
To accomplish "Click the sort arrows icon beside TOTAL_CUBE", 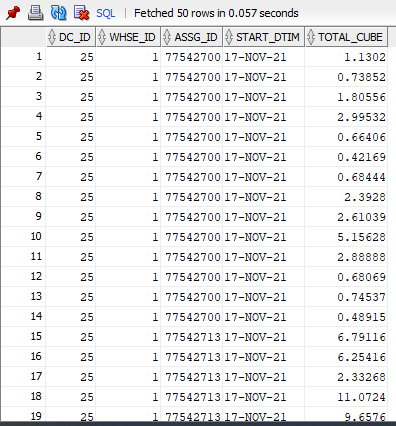I will click(311, 37).
